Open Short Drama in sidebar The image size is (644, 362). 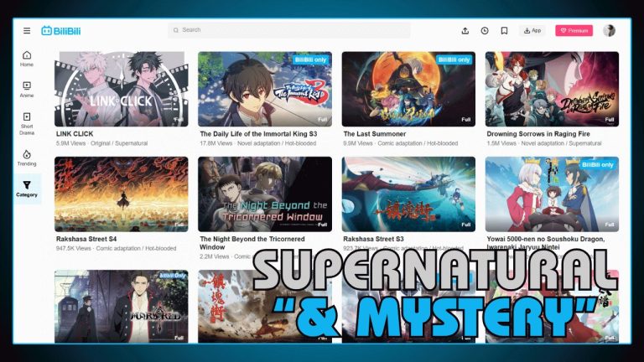(27, 122)
